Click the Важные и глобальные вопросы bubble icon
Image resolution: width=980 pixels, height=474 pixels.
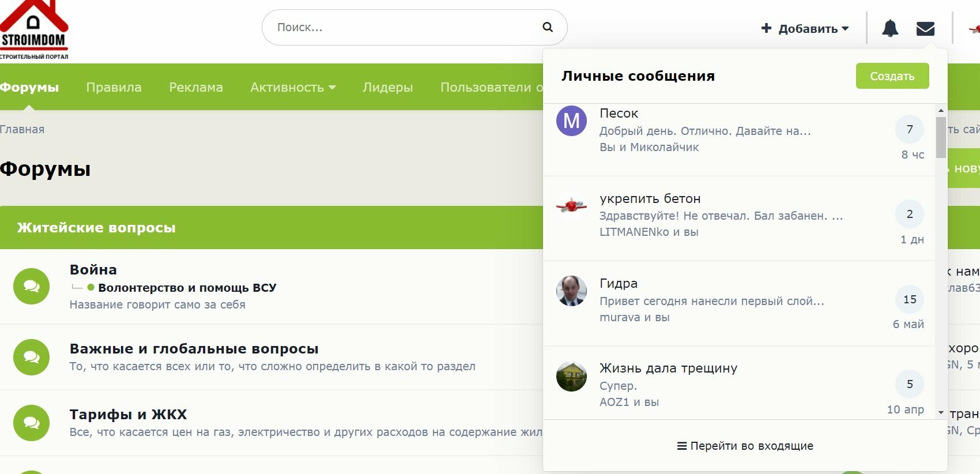click(32, 358)
